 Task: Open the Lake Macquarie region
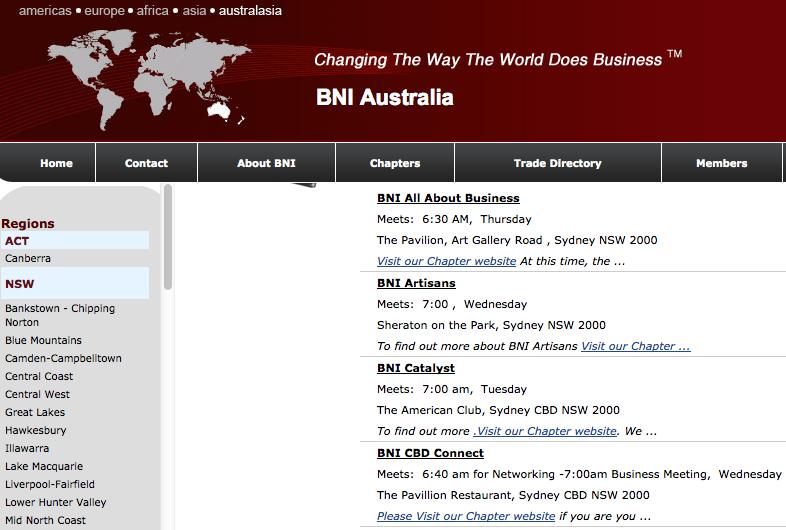click(x=44, y=466)
